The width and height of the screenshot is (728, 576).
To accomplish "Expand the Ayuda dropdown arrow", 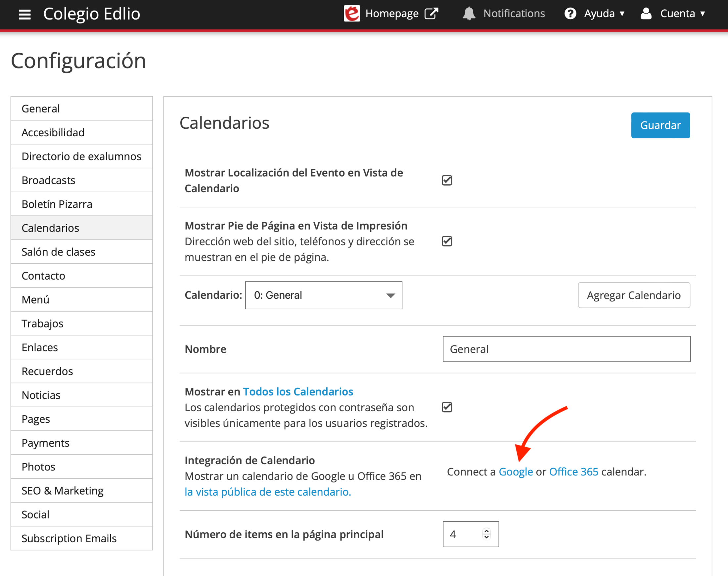I will coord(622,14).
